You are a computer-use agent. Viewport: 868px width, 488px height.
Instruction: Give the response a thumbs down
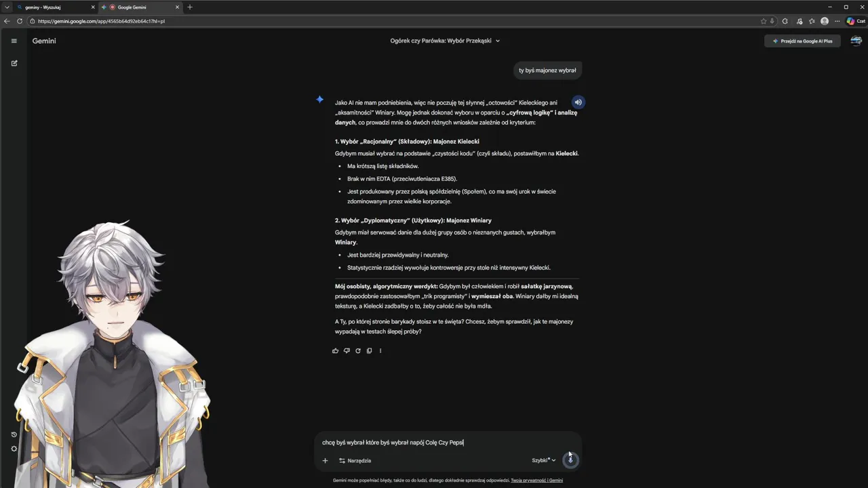point(347,350)
